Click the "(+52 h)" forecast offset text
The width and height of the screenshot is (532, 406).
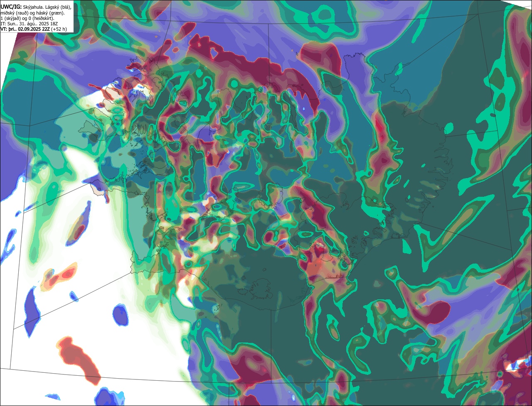[x=59, y=29]
